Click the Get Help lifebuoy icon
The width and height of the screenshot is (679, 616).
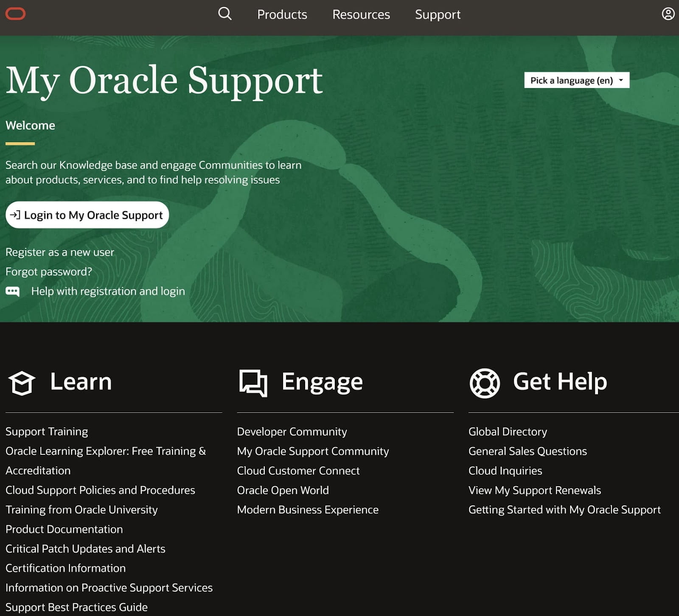tap(485, 383)
